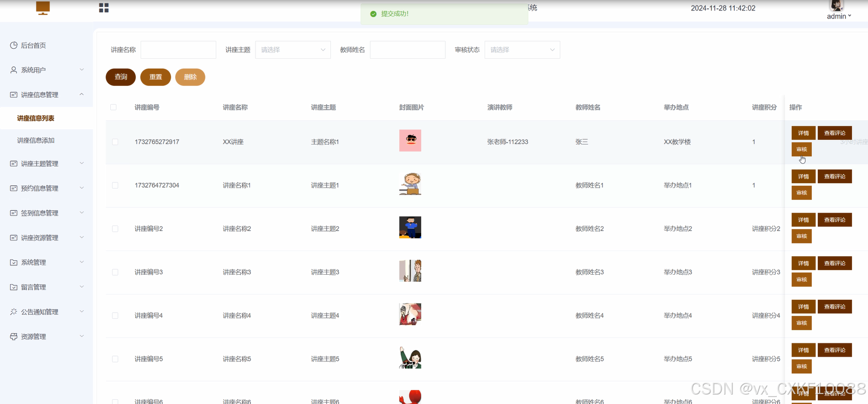Toggle the grid menu icon in header
The width and height of the screenshot is (868, 404).
pos(104,8)
